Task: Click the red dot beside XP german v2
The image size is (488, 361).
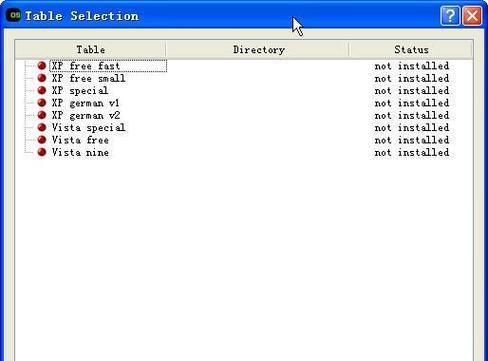Action: [42, 115]
